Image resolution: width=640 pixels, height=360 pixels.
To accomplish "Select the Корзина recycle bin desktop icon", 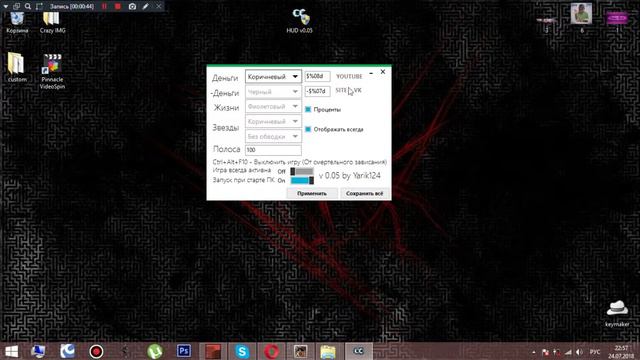I will pyautogui.click(x=17, y=23).
